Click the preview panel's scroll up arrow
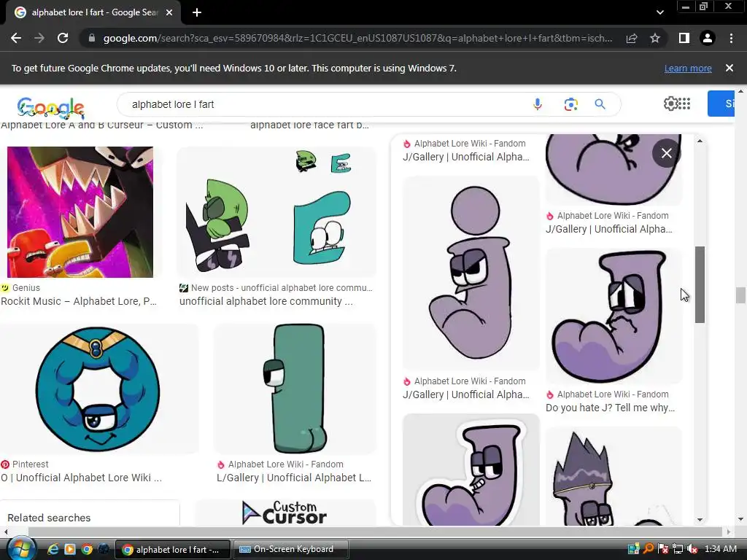The width and height of the screenshot is (747, 560). pos(700,141)
